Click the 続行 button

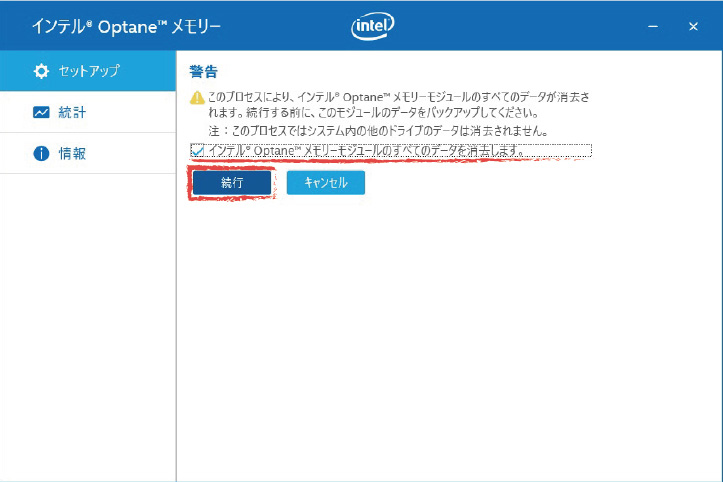[232, 183]
